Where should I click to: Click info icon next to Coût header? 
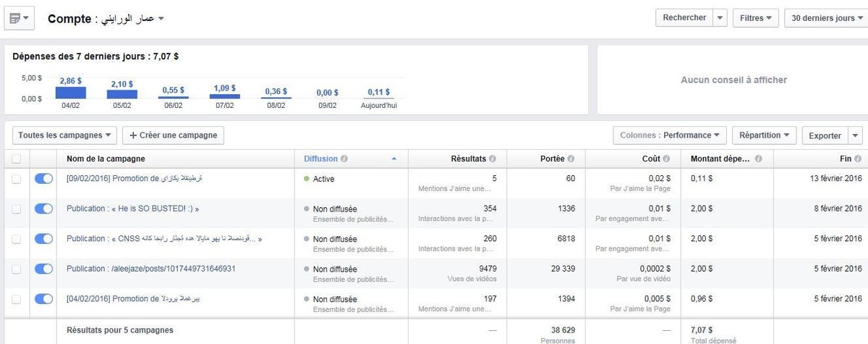(x=665, y=159)
